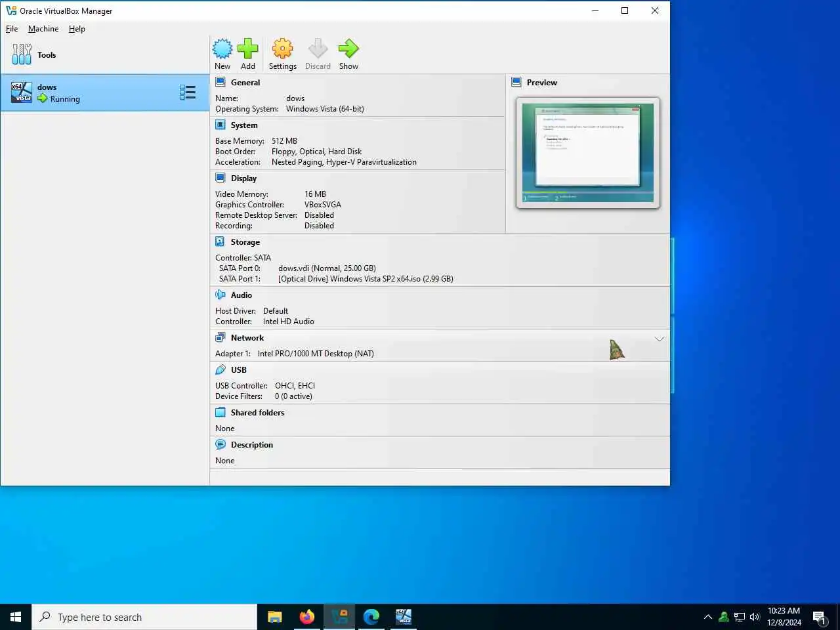Open File Explorer from the taskbar
The height and width of the screenshot is (630, 840).
[x=275, y=617]
